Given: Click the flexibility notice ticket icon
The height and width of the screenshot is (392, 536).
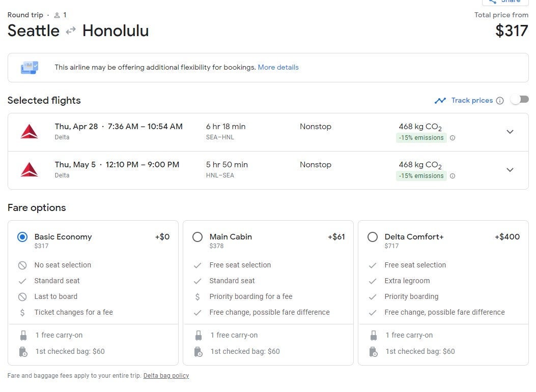Looking at the screenshot, I should [29, 68].
